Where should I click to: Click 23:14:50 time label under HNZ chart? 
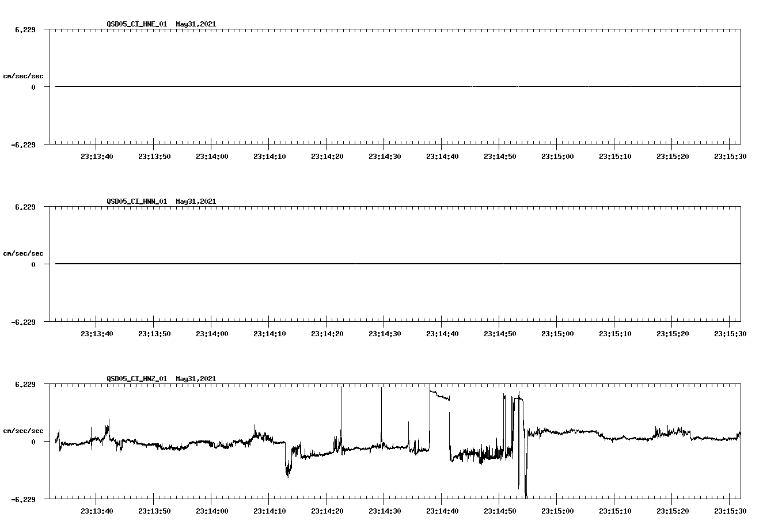click(x=500, y=511)
